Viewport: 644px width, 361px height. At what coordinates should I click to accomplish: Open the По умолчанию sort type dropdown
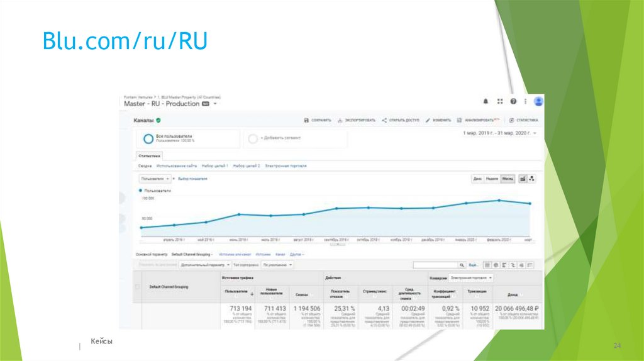277,265
